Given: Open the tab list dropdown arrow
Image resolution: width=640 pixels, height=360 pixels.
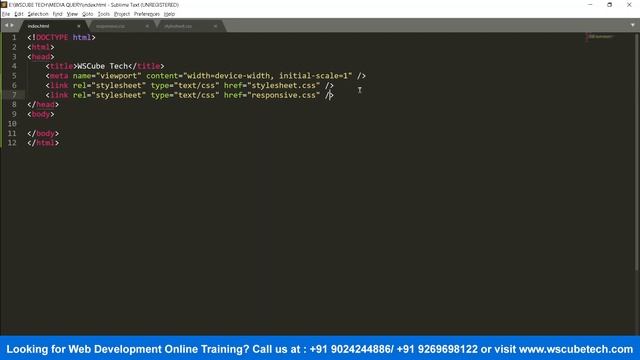Looking at the screenshot, I should 633,25.
